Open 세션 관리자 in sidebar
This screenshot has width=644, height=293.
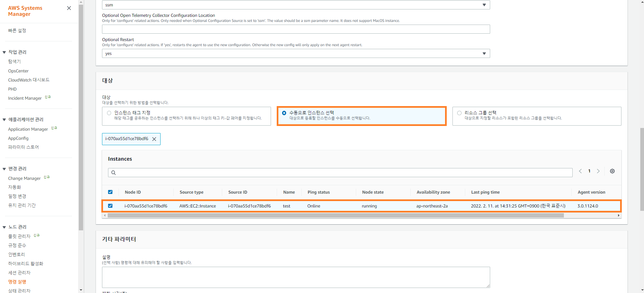(19, 273)
